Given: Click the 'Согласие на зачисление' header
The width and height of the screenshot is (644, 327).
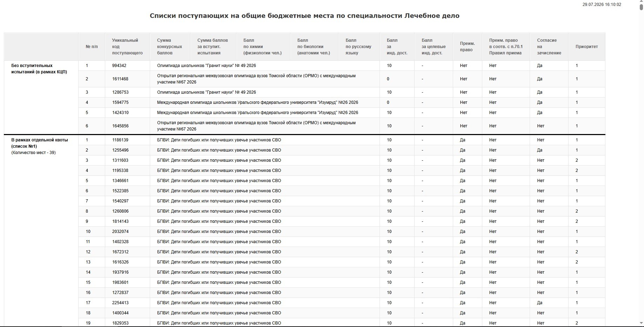Looking at the screenshot, I should point(549,47).
